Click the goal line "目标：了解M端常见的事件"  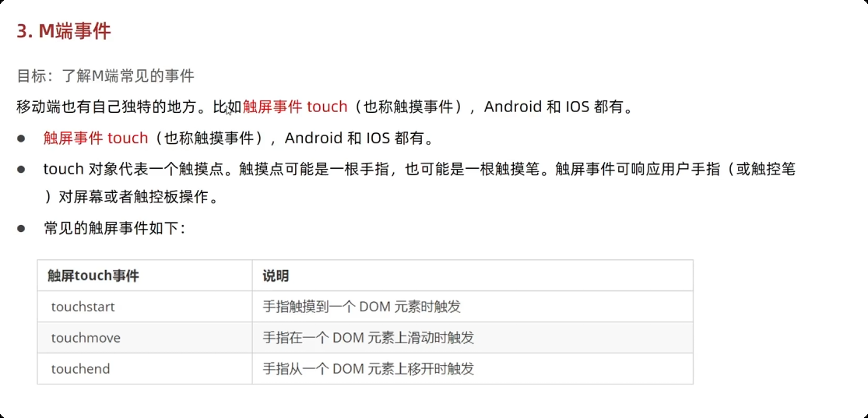106,76
